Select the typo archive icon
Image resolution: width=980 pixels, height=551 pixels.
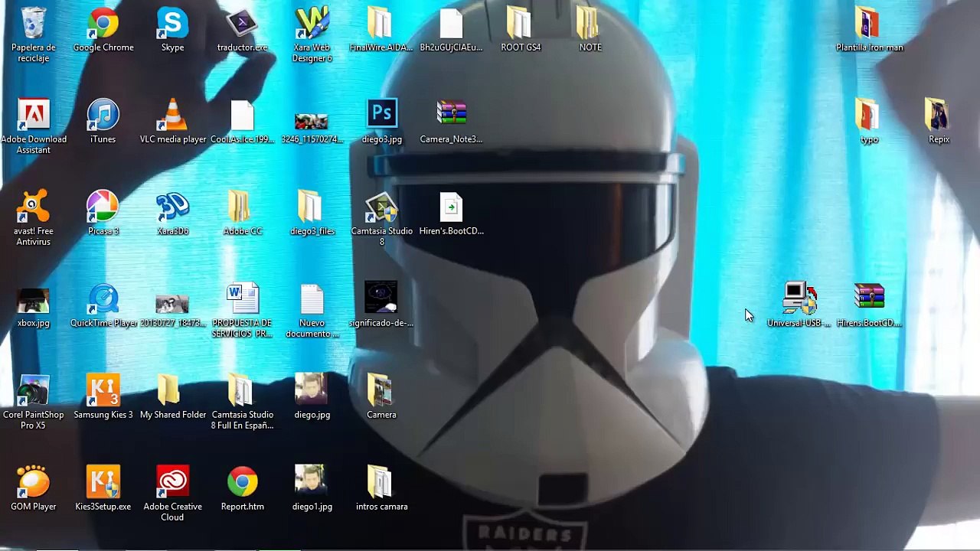pyautogui.click(x=869, y=115)
